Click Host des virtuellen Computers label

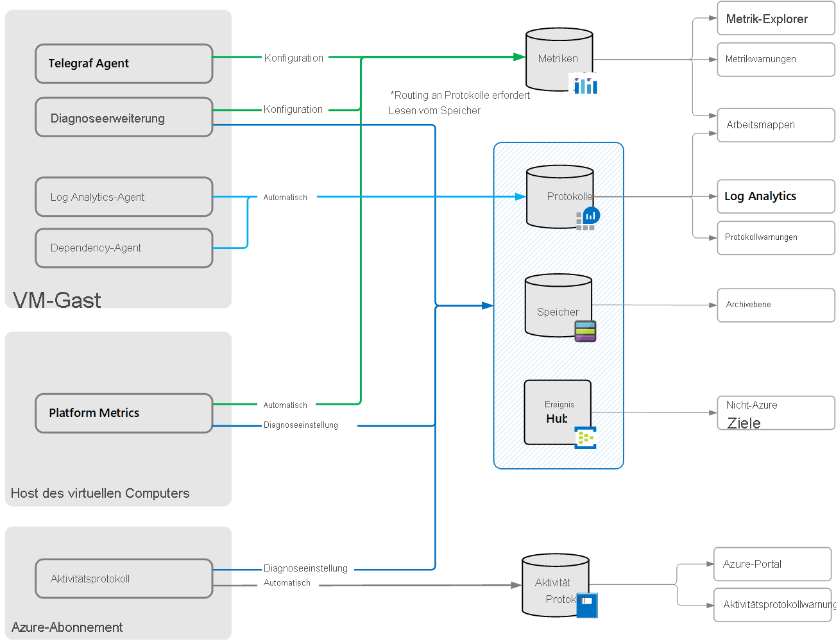click(100, 493)
